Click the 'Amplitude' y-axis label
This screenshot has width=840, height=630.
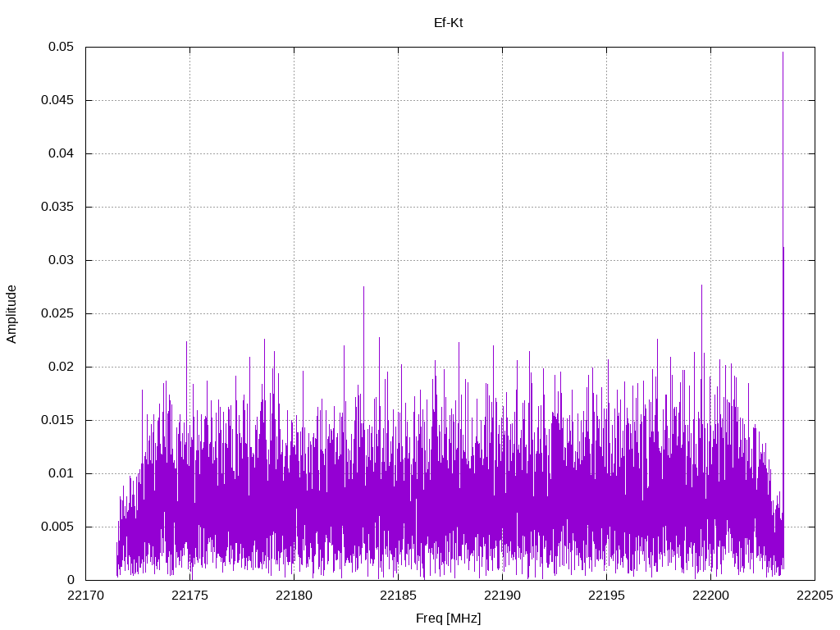click(x=11, y=314)
